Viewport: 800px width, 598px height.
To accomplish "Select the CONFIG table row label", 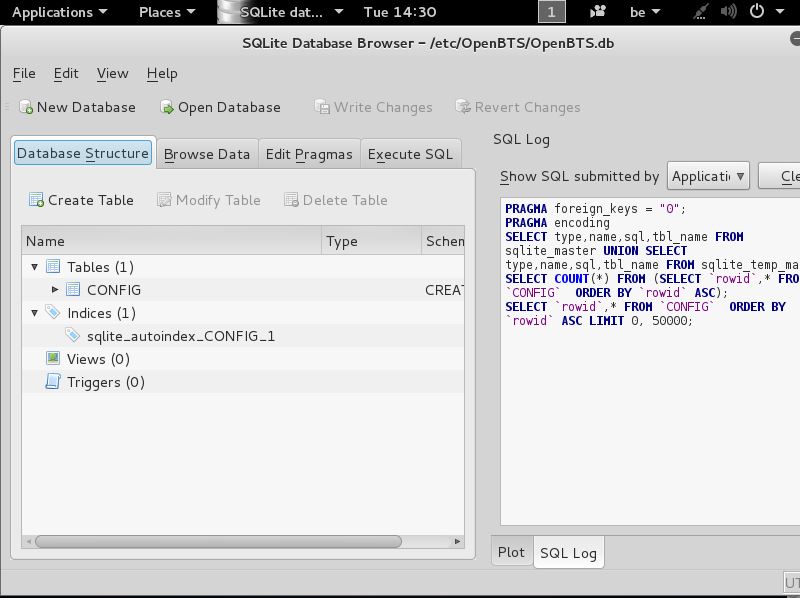I will pos(114,290).
